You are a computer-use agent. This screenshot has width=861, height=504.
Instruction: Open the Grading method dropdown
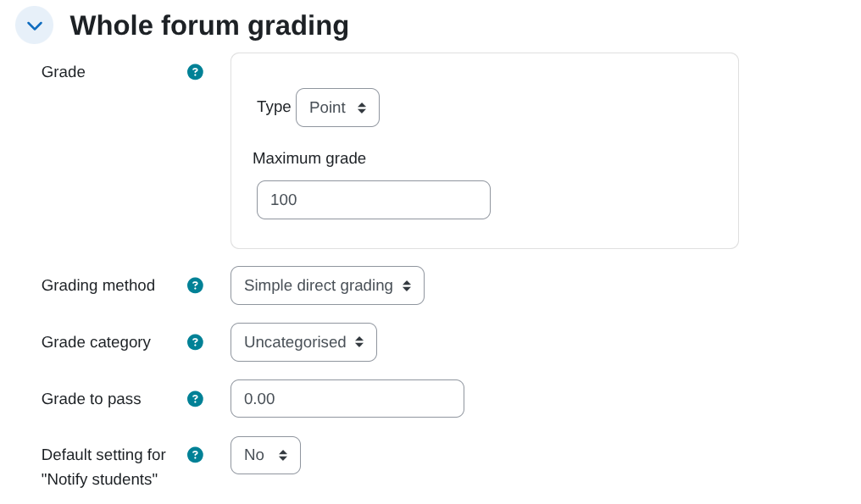[x=327, y=285]
